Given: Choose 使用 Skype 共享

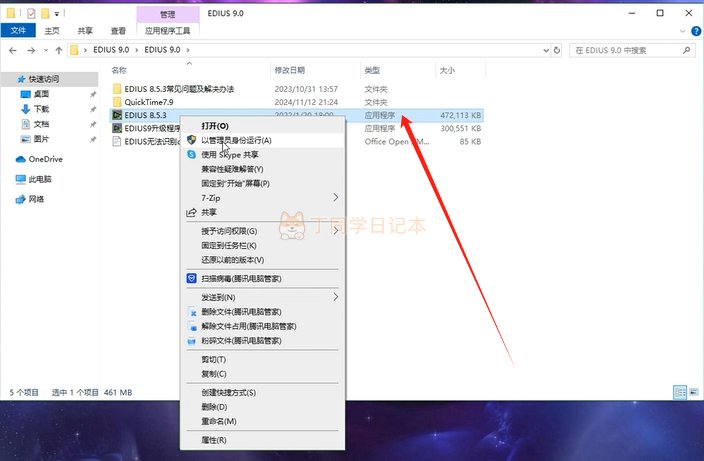Looking at the screenshot, I should point(263,154).
